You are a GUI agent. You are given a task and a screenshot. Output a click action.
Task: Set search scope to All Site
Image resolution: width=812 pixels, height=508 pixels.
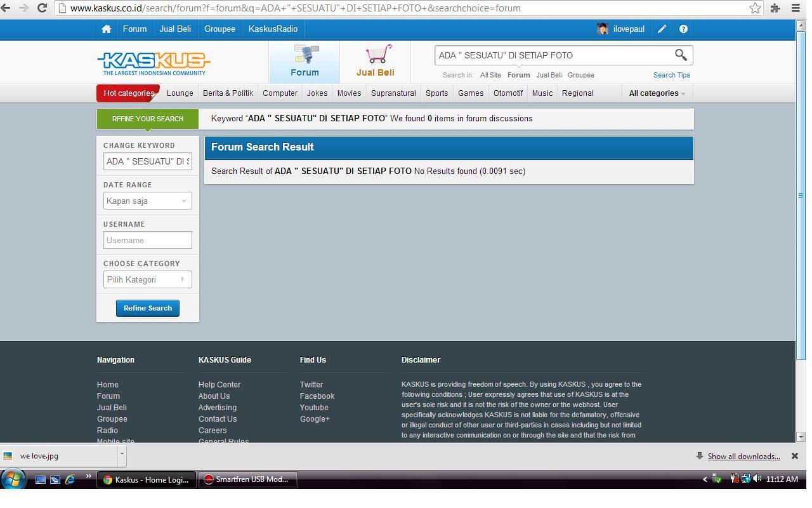(490, 75)
